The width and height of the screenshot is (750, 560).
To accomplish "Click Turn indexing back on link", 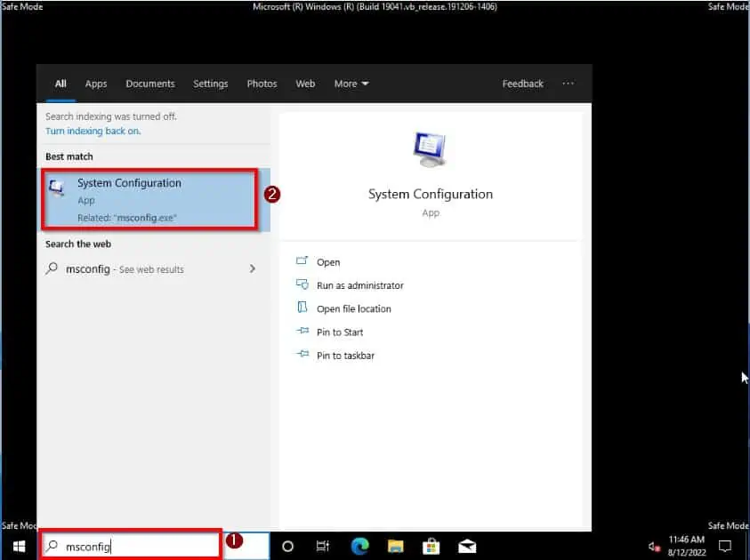I will 93,131.
